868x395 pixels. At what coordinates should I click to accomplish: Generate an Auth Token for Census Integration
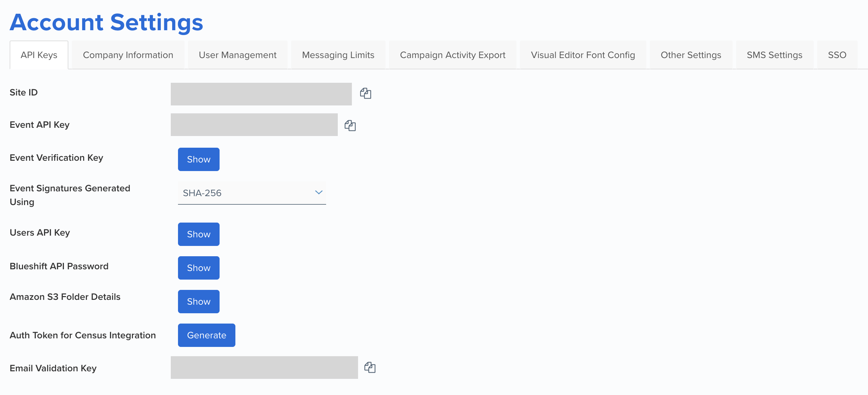coord(207,335)
